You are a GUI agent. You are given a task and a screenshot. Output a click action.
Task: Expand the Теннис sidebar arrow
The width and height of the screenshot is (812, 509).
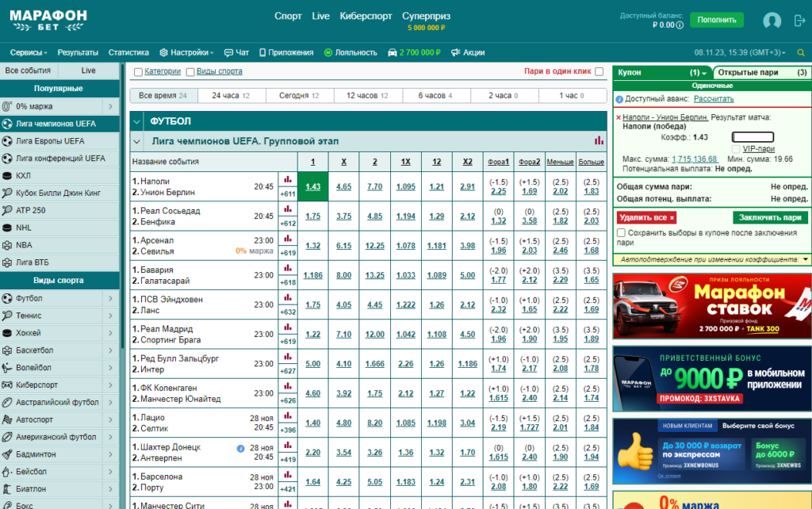click(x=110, y=316)
